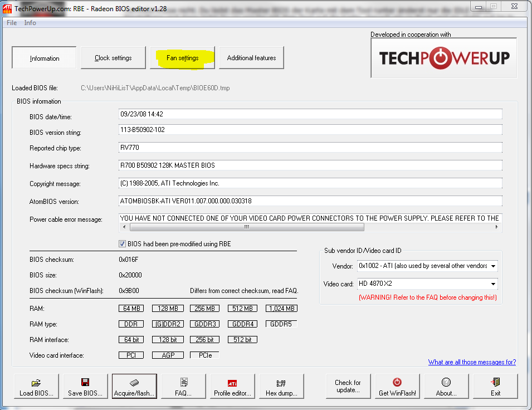Expand the Video card dropdown
532x410 pixels.
pyautogui.click(x=493, y=284)
